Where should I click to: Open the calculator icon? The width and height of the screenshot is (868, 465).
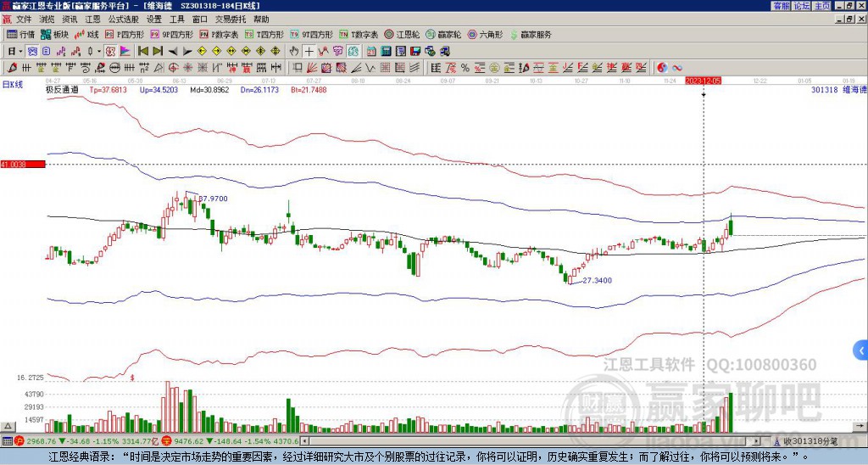[x=387, y=52]
